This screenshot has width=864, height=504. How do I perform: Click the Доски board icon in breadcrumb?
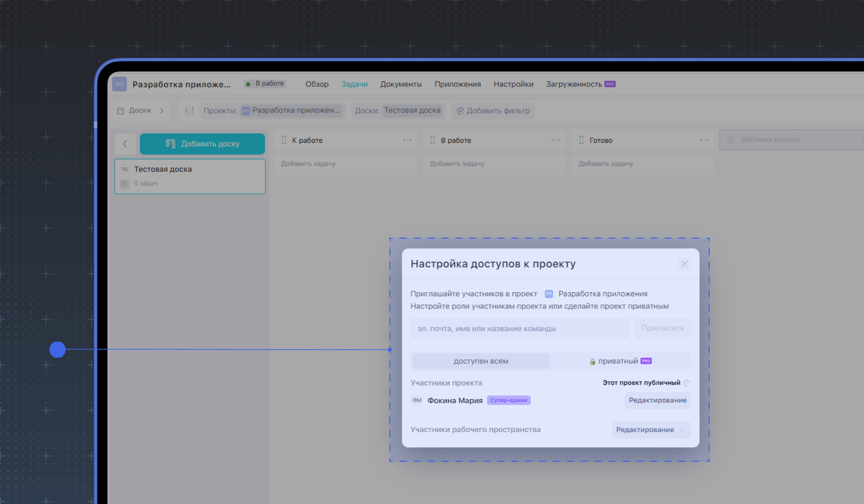tap(120, 110)
